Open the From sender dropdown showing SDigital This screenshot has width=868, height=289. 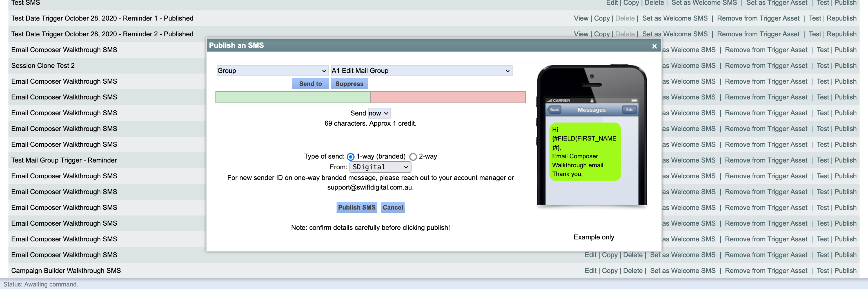(380, 167)
